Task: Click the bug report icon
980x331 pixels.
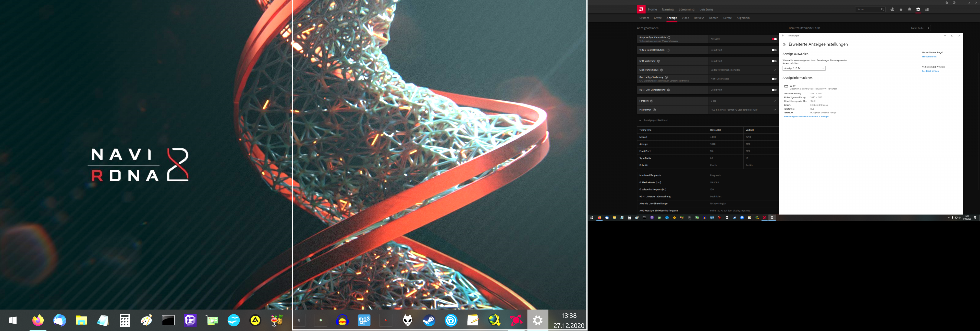Action: click(x=947, y=3)
